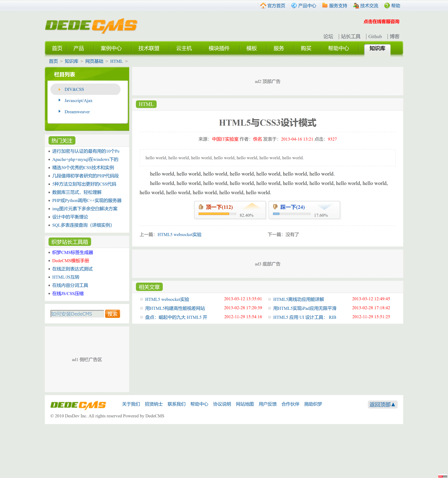448x478 pixels.
Task: Open 用HTML5实现iPad应用无限平滑 related article
Action: point(305,308)
